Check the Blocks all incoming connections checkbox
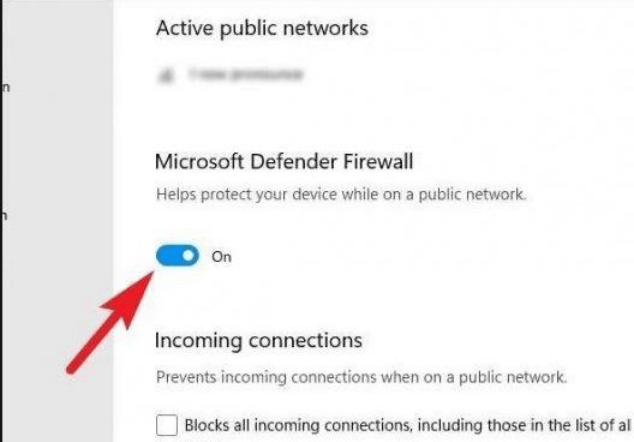The image size is (634, 442). pyautogui.click(x=167, y=425)
